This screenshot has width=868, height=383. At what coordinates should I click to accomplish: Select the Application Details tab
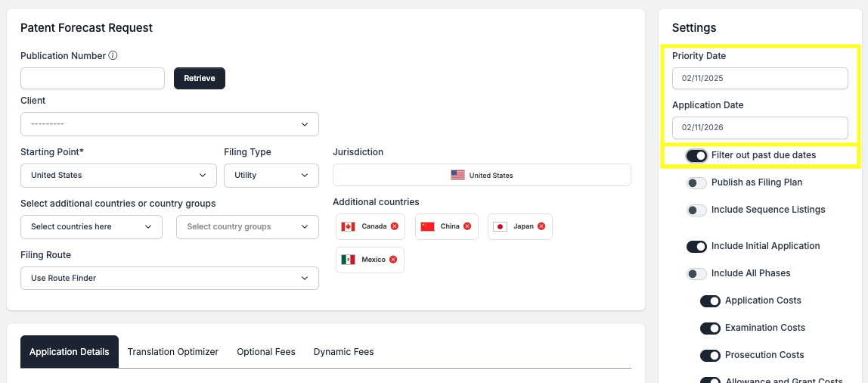[x=70, y=352]
